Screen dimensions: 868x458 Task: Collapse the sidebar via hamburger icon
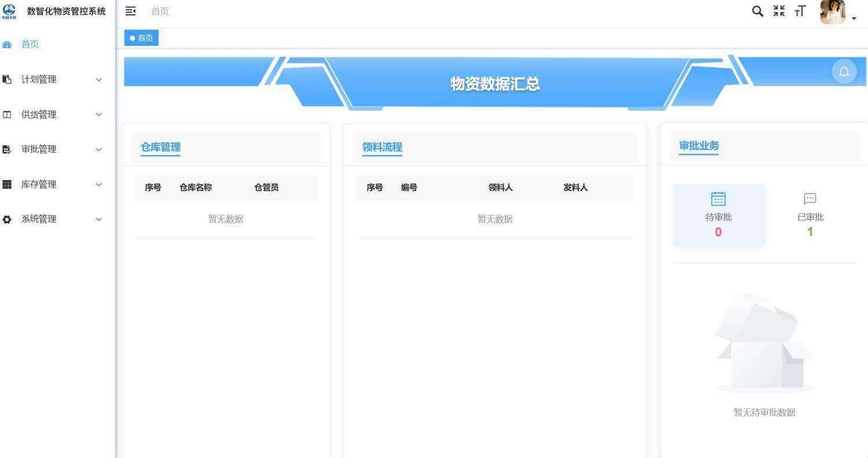coord(130,11)
